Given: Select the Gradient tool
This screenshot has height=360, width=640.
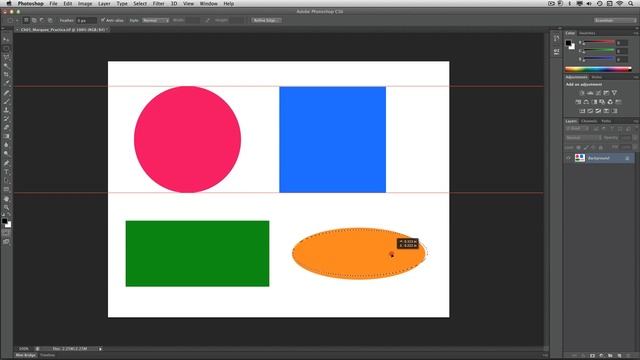Looking at the screenshot, I should point(6,136).
